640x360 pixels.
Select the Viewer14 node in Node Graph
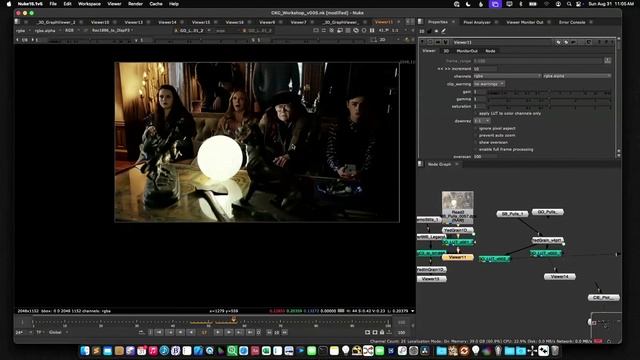pyautogui.click(x=560, y=276)
